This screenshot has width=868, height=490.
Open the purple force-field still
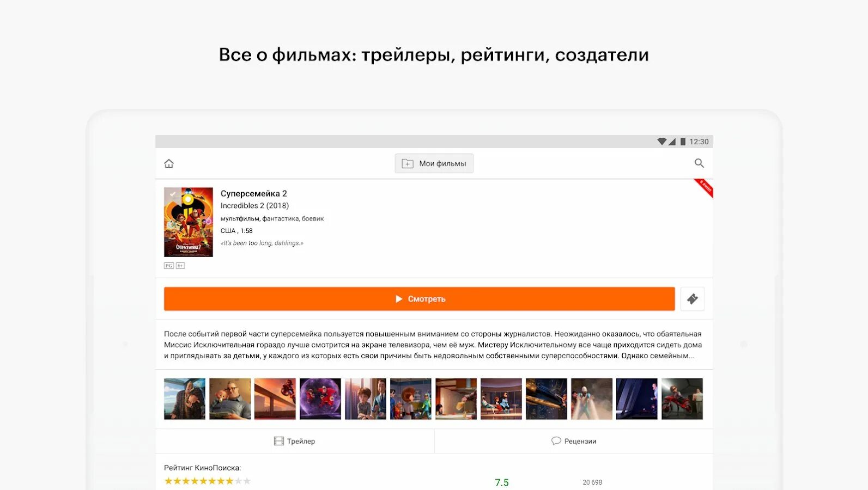[x=320, y=399]
